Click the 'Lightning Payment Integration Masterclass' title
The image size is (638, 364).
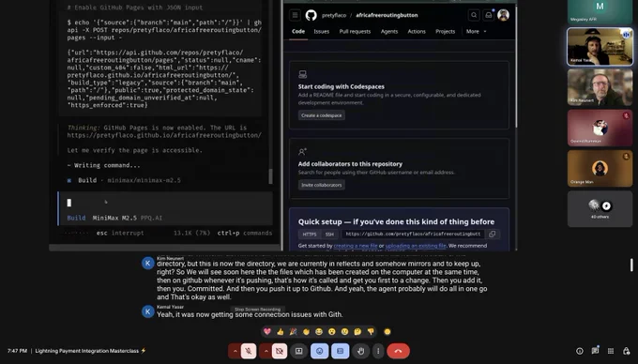tap(86, 351)
